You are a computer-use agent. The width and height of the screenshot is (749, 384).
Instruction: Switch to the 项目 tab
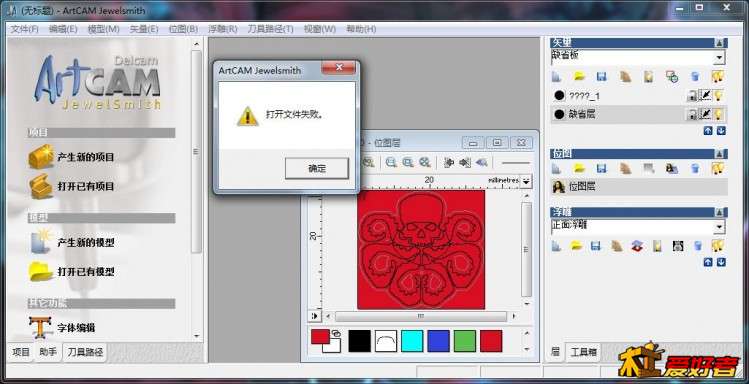point(21,352)
